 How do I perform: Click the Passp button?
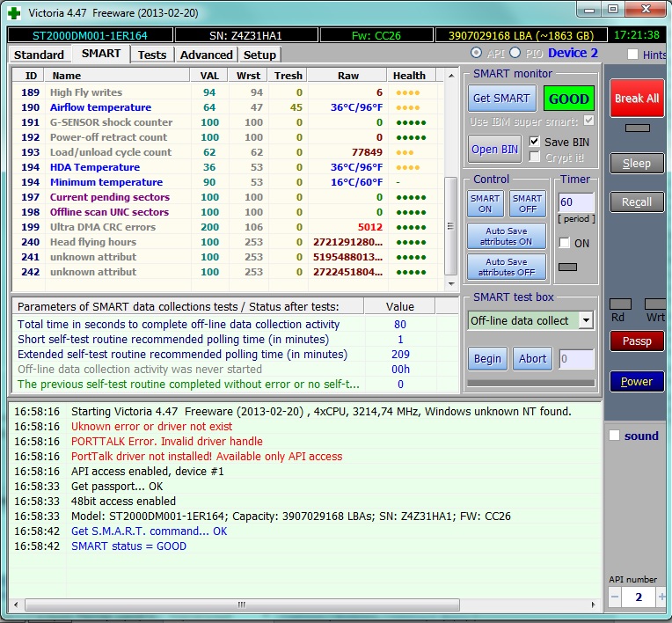[637, 341]
